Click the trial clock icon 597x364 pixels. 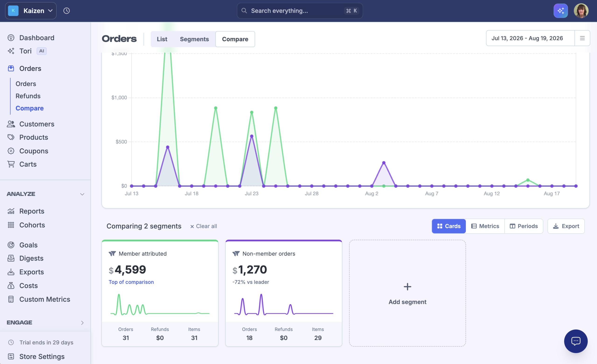click(11, 343)
